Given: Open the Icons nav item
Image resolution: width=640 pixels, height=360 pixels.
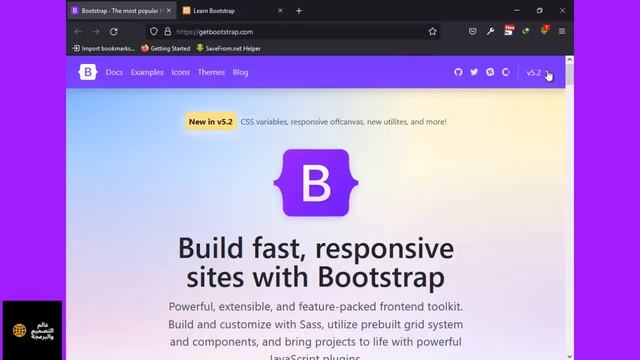Looking at the screenshot, I should tap(180, 72).
